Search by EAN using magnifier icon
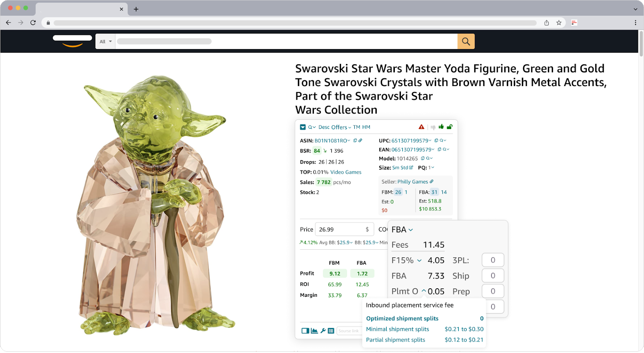Viewport: 644px width, 353px height. (x=446, y=150)
